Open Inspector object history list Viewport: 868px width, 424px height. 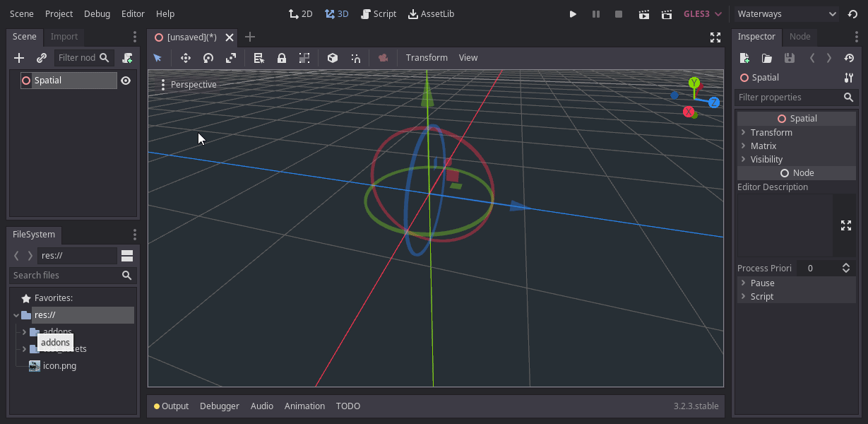[849, 58]
